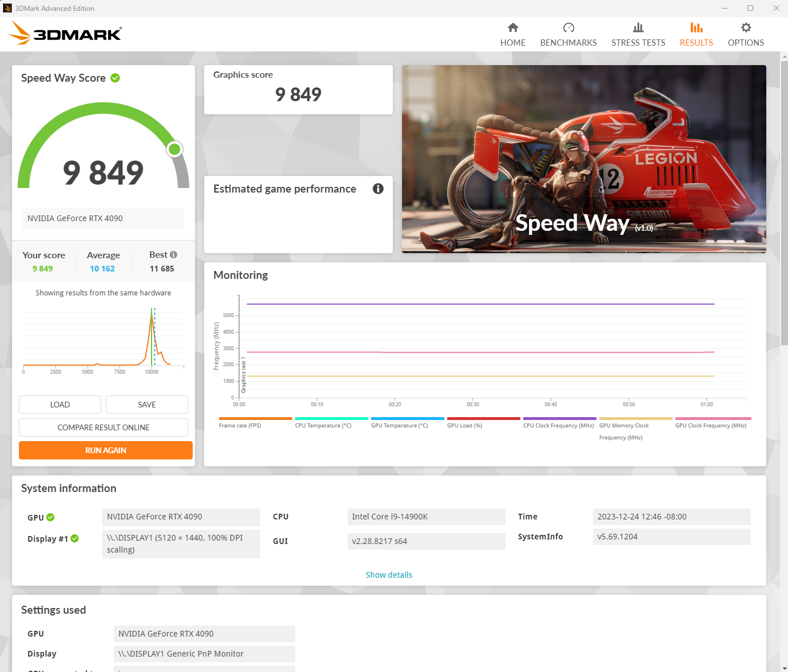
Task: Click the green check next to GPU label
Action: 50,517
